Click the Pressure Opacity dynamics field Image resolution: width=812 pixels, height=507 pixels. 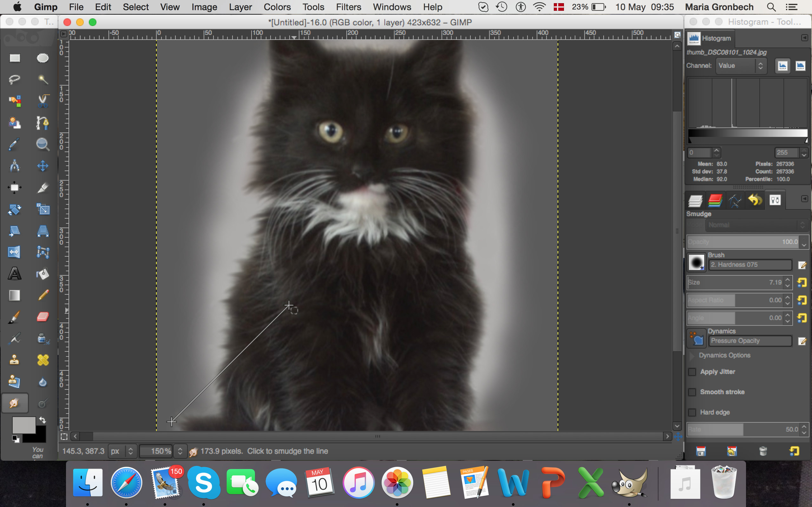(750, 341)
